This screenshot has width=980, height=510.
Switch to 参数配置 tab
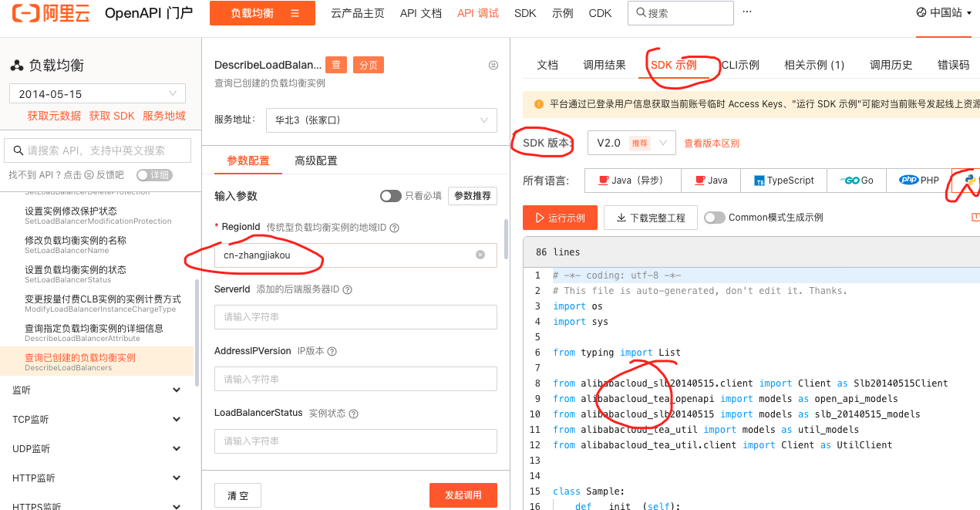pyautogui.click(x=248, y=160)
